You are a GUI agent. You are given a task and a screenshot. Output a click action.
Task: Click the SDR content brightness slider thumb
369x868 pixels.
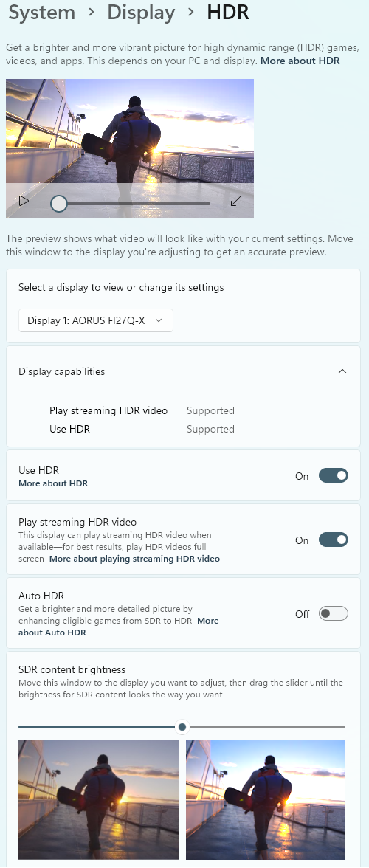coord(182,727)
